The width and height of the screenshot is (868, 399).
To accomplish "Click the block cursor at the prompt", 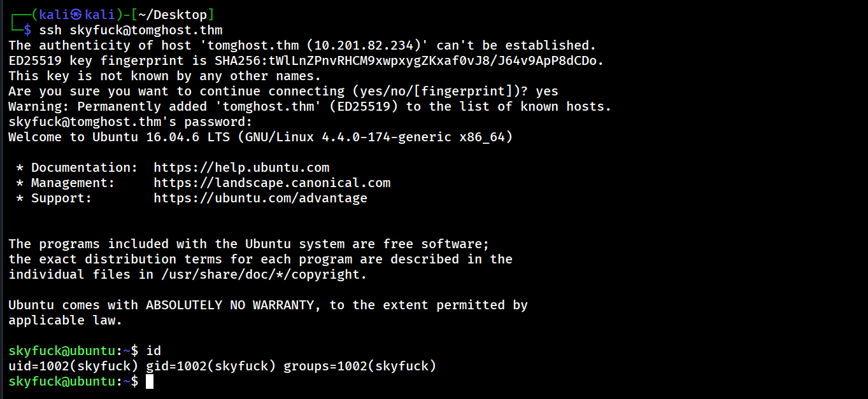I will [x=150, y=382].
